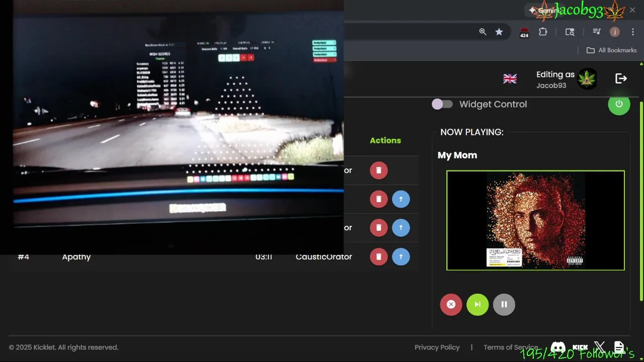Open the Terms of Service link
This screenshot has width=644, height=362.
[511, 347]
